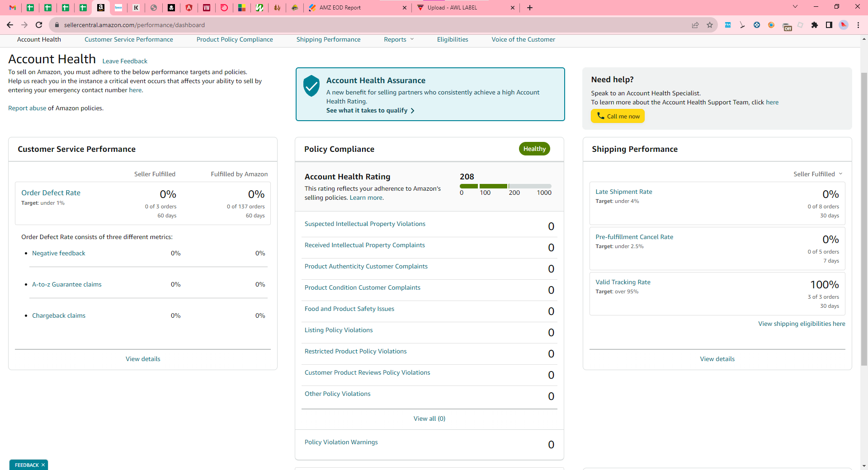
Task: Reload the Seller Central page
Action: pyautogui.click(x=39, y=25)
